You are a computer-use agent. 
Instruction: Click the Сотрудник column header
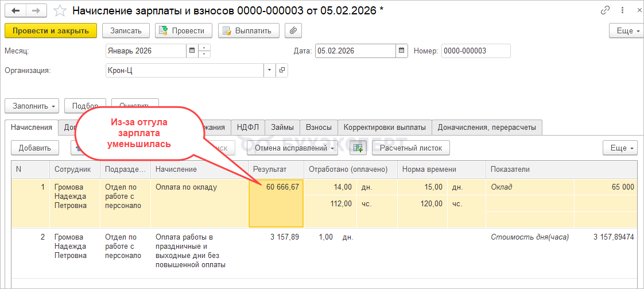pos(75,169)
